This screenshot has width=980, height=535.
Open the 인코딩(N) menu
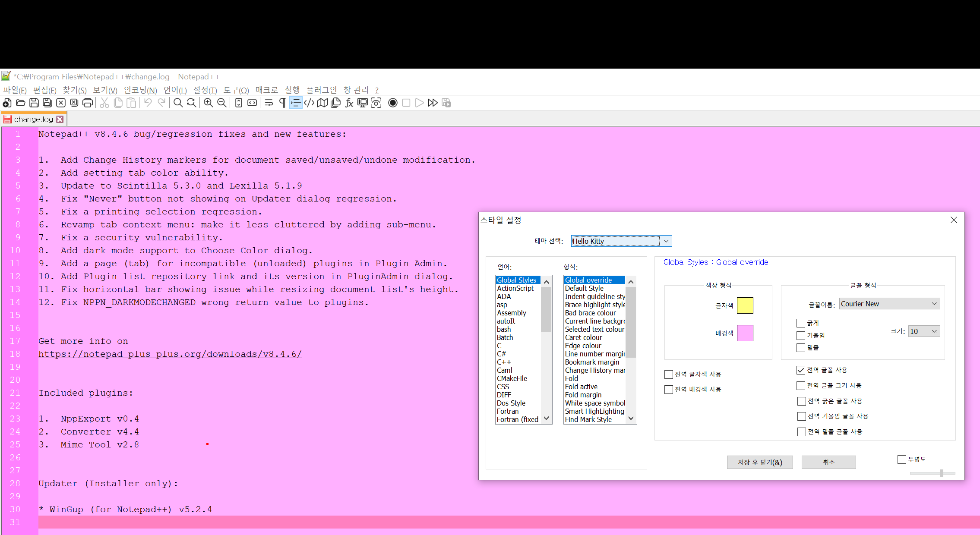[140, 90]
